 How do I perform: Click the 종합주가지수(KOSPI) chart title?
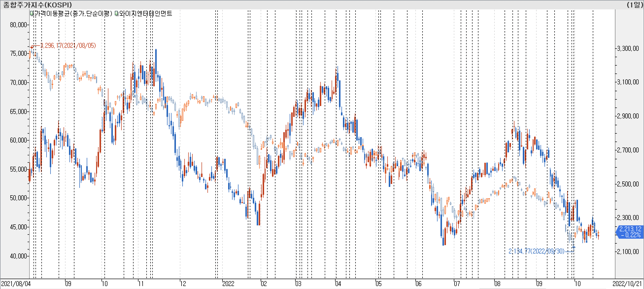[37, 4]
